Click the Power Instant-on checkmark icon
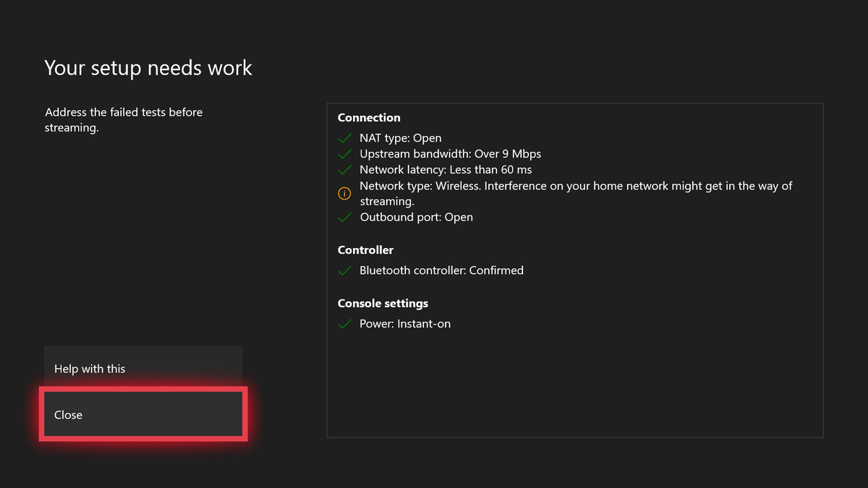Image resolution: width=868 pixels, height=488 pixels. coord(345,323)
